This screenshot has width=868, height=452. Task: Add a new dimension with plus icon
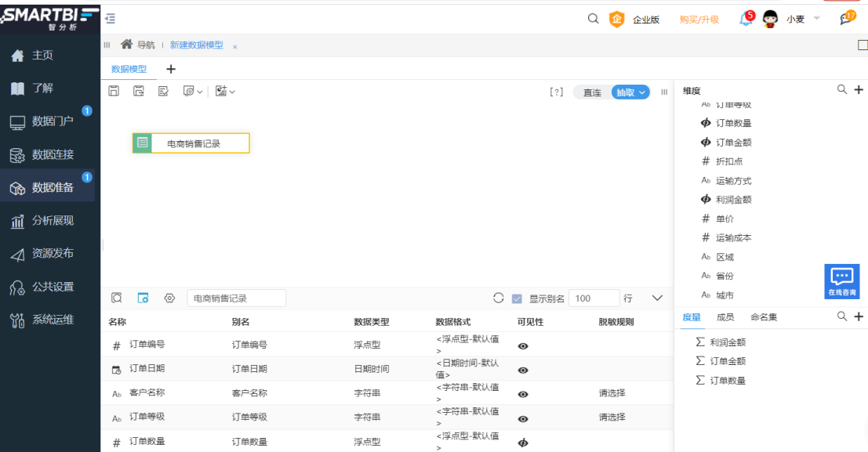pos(859,89)
